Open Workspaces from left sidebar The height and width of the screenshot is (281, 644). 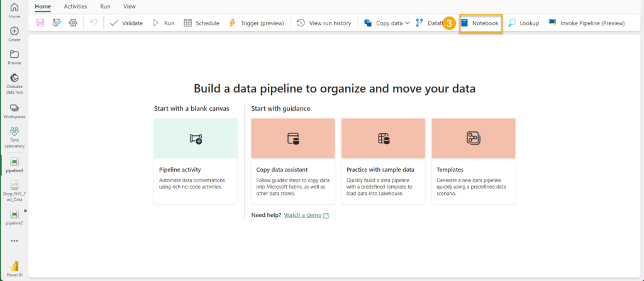(14, 111)
